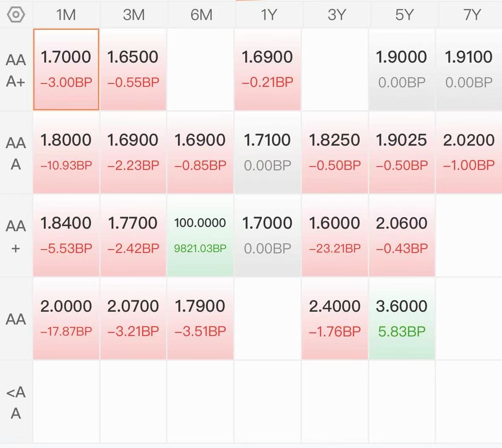Screen dimensions: 502x448
Task: Open the hexagon settings icon
Action: pyautogui.click(x=16, y=15)
